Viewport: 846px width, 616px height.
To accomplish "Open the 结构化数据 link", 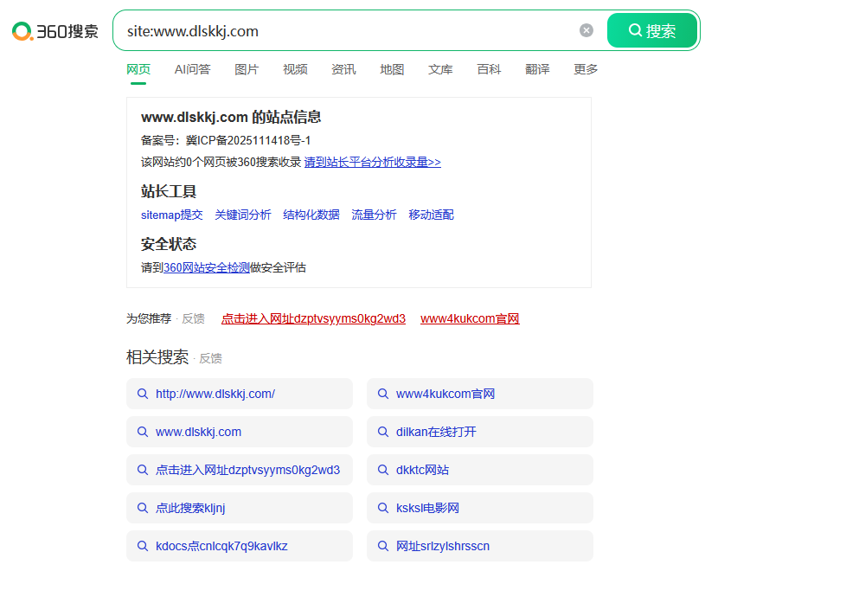I will [311, 215].
